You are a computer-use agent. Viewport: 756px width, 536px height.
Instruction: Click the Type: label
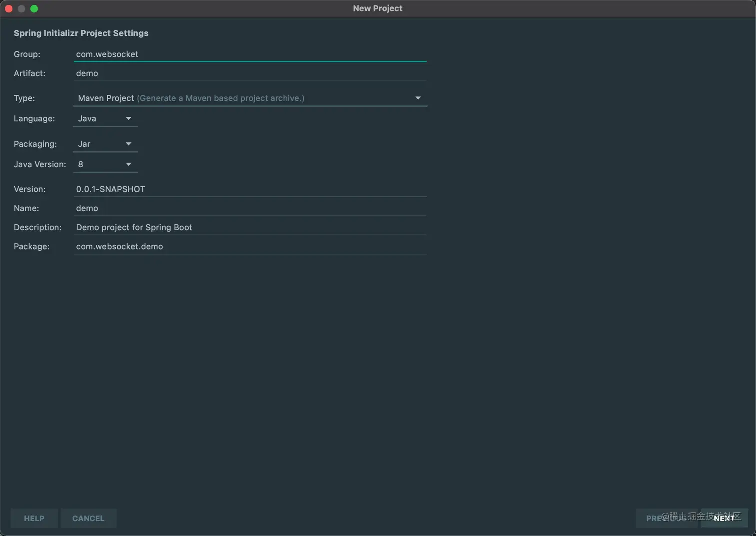coord(24,98)
